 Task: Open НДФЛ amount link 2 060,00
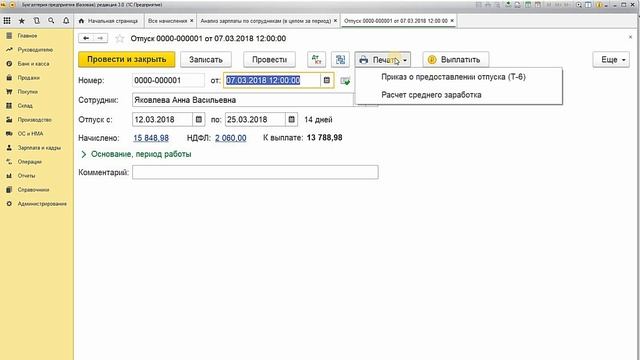tap(231, 138)
